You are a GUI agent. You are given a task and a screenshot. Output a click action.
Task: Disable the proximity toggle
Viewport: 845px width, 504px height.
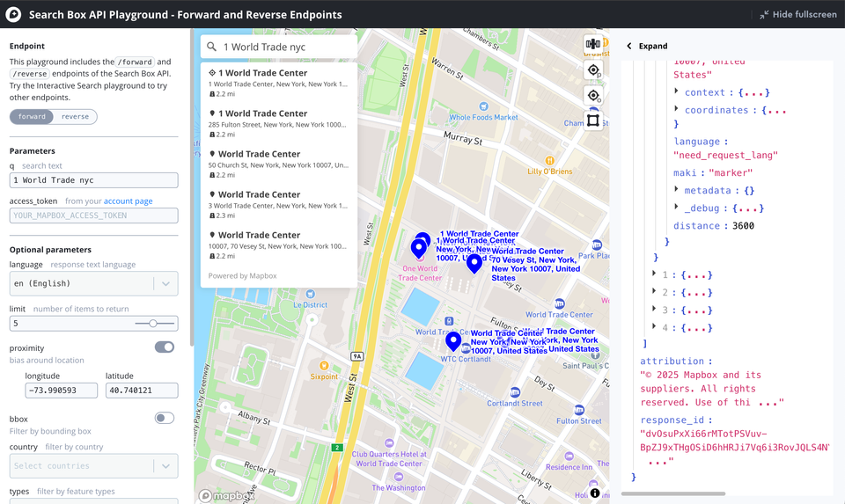[164, 347]
